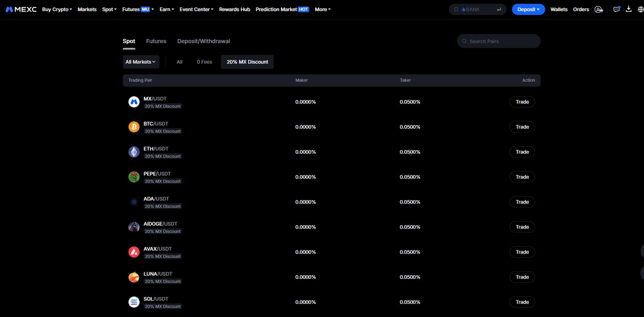Open Orders in the header

coord(581,9)
